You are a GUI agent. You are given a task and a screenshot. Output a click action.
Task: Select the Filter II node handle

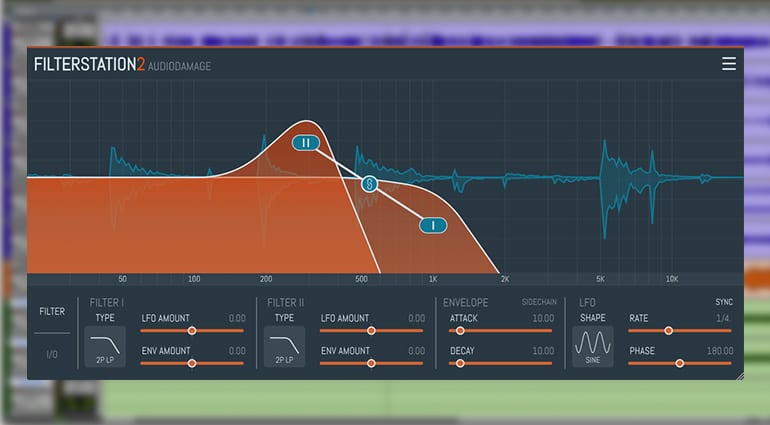click(306, 143)
